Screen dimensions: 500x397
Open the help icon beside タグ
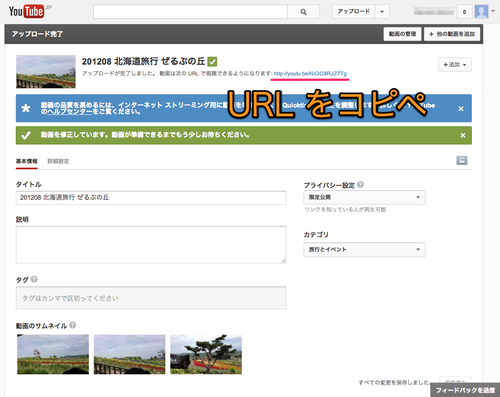pos(34,279)
